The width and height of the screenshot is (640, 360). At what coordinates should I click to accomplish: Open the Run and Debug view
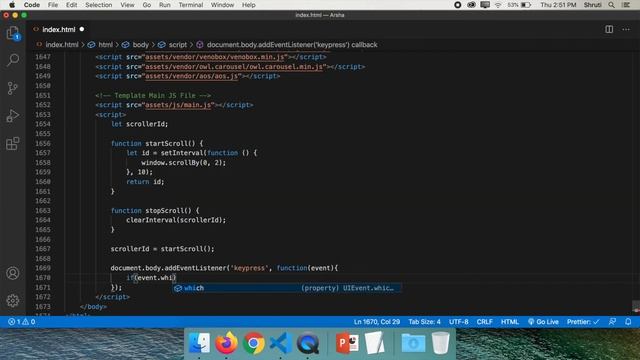pyautogui.click(x=13, y=116)
